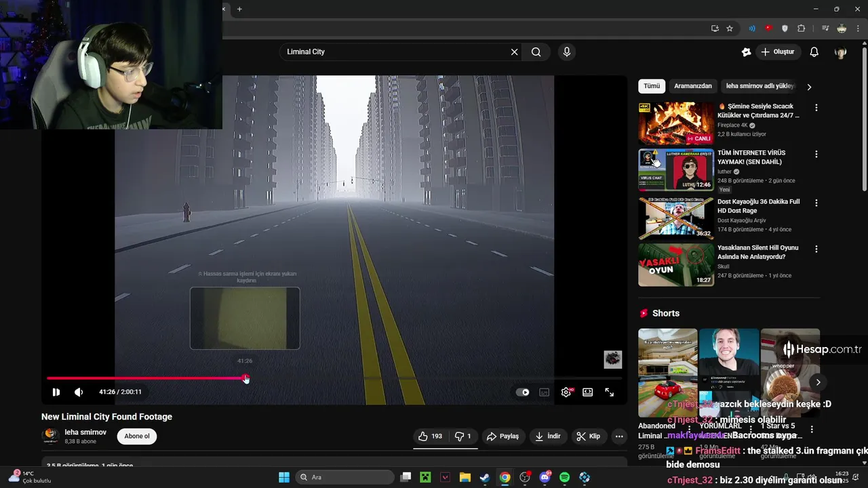Viewport: 868px width, 488px height.
Task: Open the YouTube account avatar menu
Action: (x=841, y=52)
